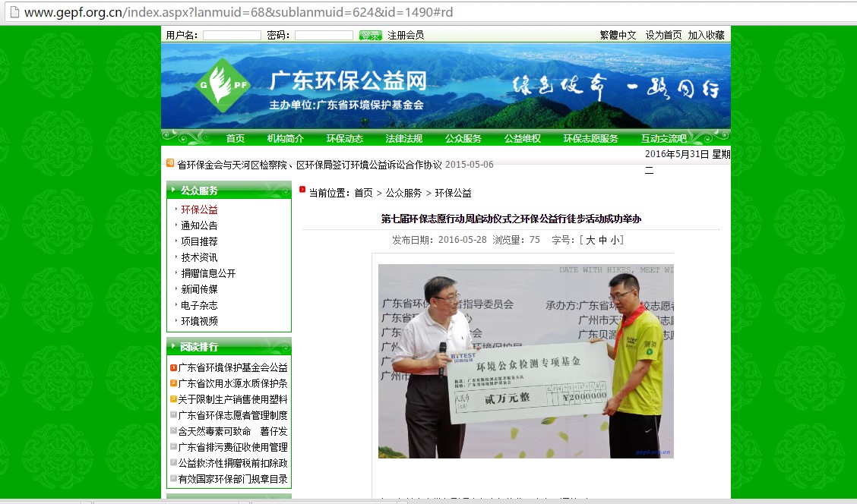Open ranked article 含天然毒素可致命 蓍仔发

tap(232, 431)
